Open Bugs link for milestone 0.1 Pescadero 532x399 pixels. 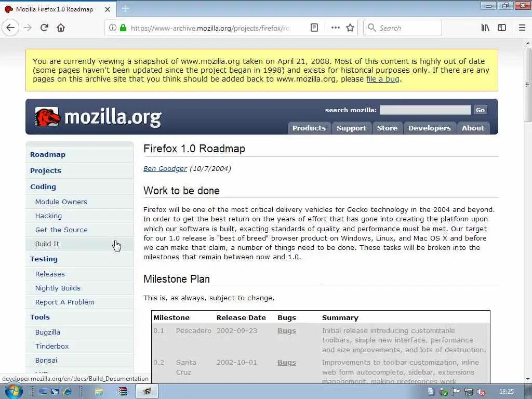(287, 331)
